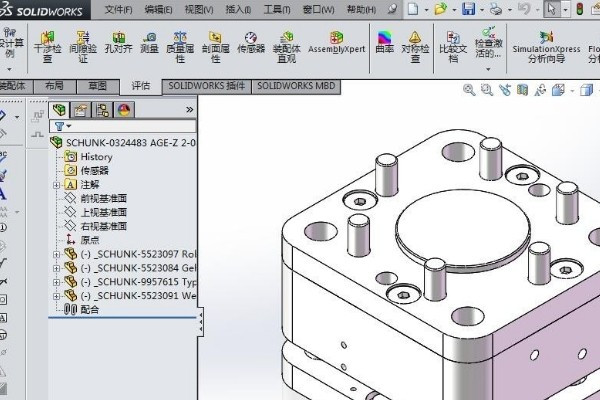Expand the _SCHUNK-5523097 component node
The image size is (600, 400).
57,254
